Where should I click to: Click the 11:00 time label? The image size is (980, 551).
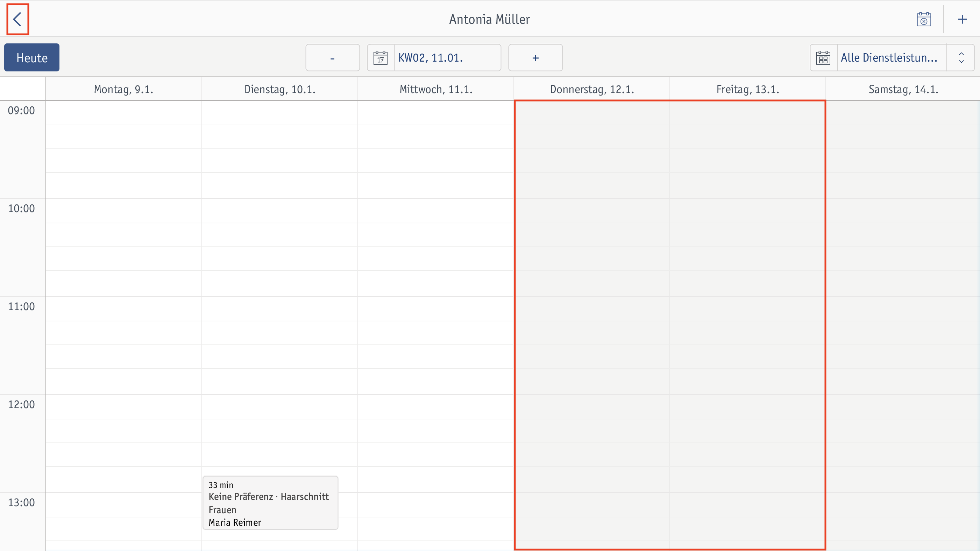click(x=21, y=306)
